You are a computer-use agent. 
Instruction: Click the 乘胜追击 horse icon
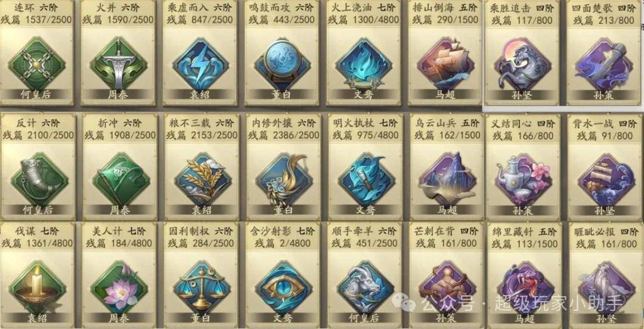(522, 64)
